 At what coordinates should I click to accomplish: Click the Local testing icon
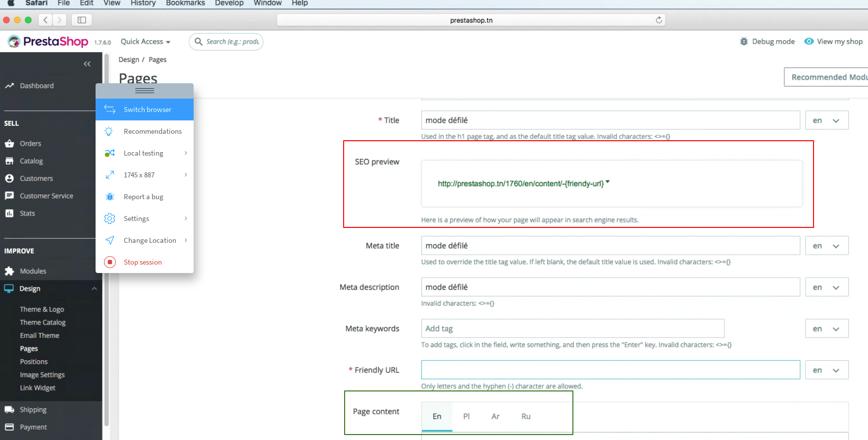coord(110,153)
